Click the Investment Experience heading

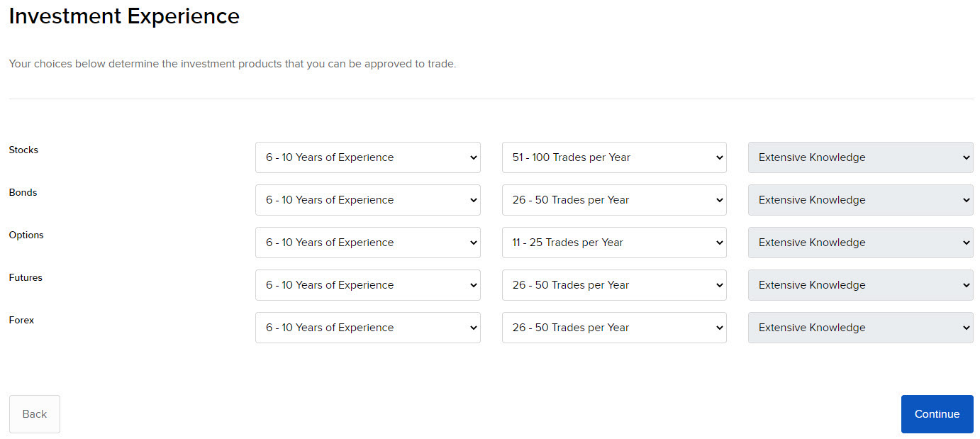pos(124,16)
